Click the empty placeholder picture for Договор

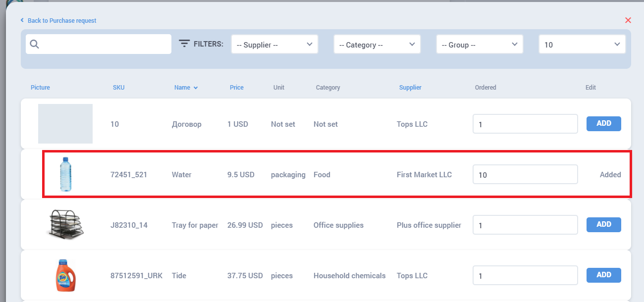point(65,124)
